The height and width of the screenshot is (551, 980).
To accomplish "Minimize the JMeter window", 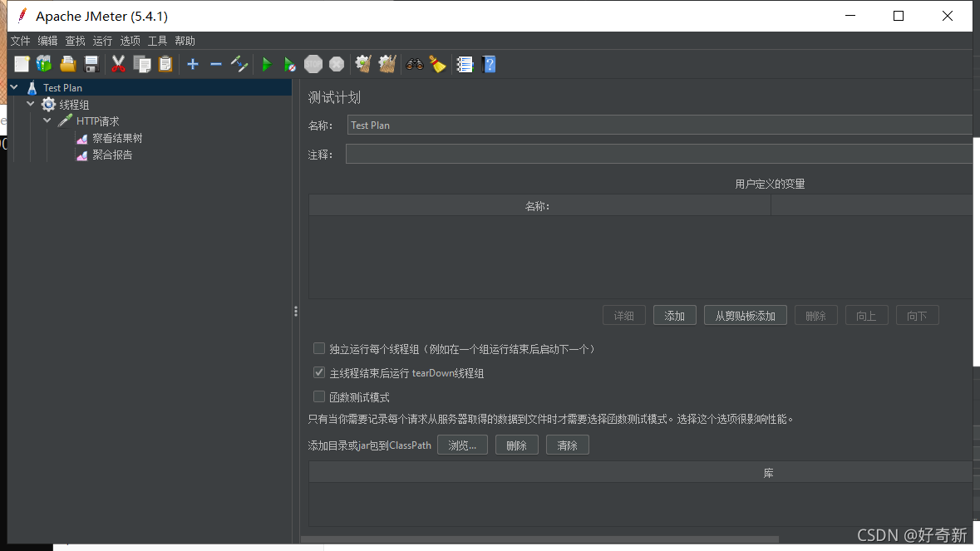I will click(850, 16).
